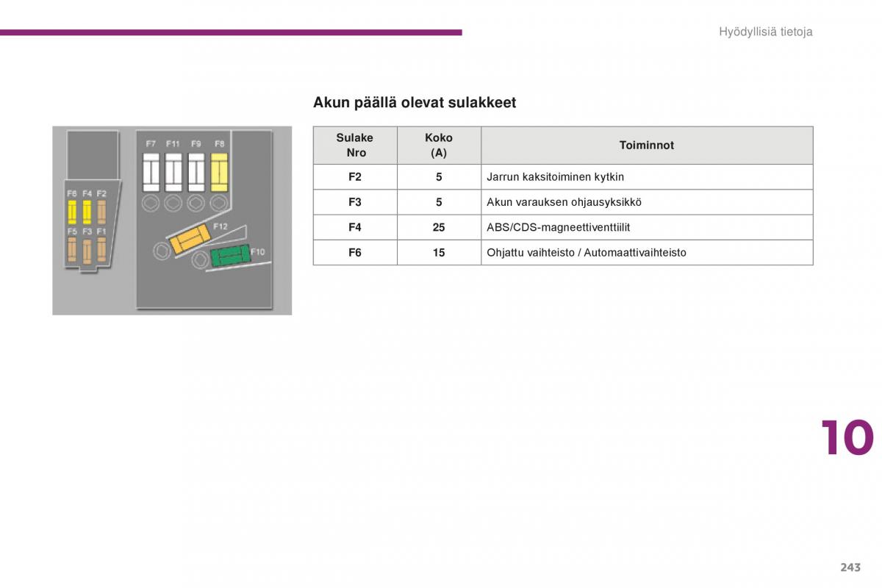
Task: Click white fuse F9 in the diagram
Action: (x=196, y=173)
